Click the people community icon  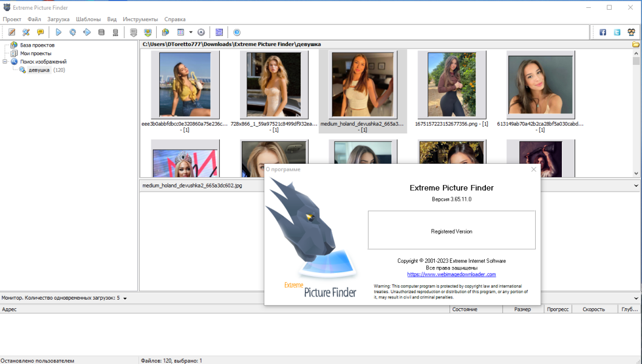(631, 32)
